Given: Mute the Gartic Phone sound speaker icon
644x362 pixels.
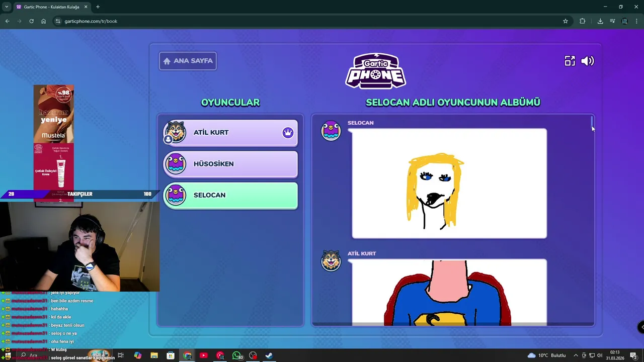Looking at the screenshot, I should (587, 61).
